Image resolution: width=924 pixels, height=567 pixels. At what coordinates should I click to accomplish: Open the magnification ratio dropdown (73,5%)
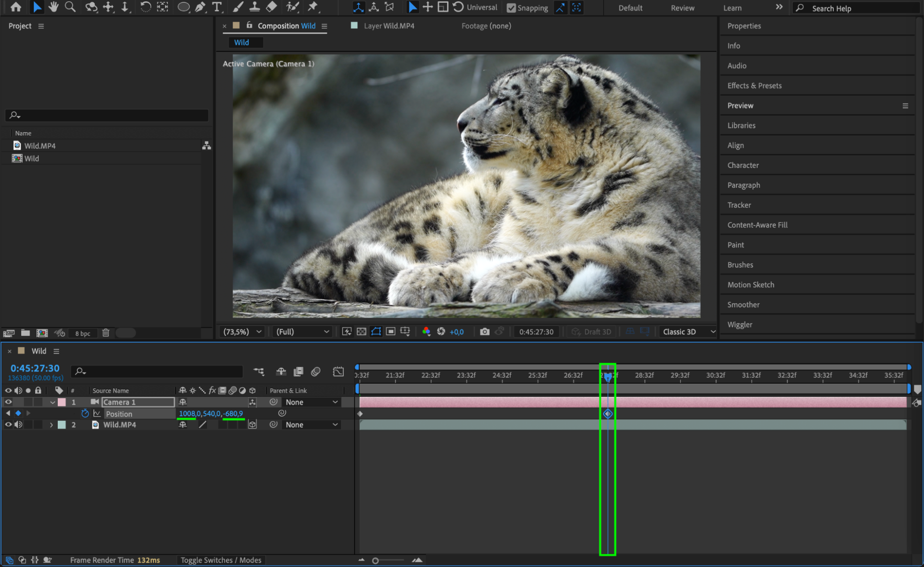pos(242,332)
